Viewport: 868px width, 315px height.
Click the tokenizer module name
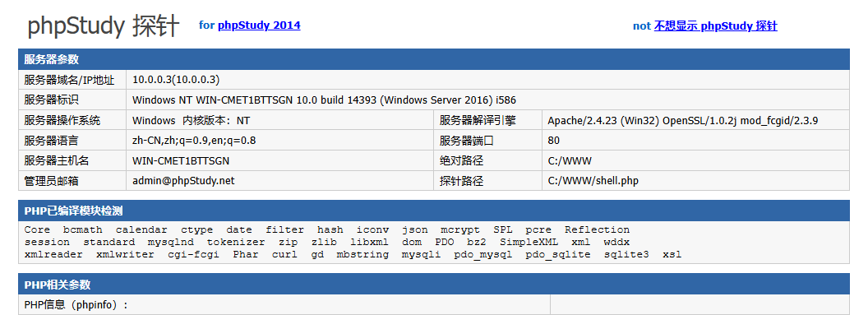point(236,242)
